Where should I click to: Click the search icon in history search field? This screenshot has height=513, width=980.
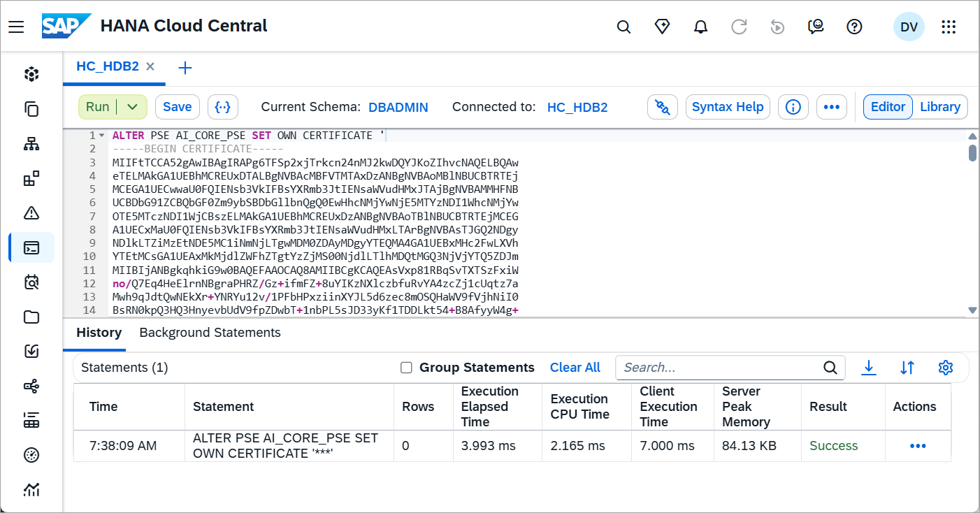coord(830,368)
